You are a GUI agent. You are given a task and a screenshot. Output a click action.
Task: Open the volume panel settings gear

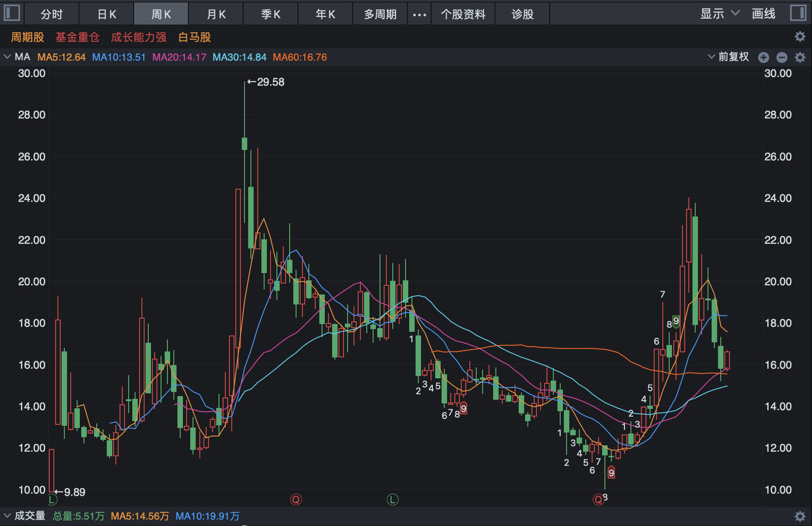click(800, 516)
